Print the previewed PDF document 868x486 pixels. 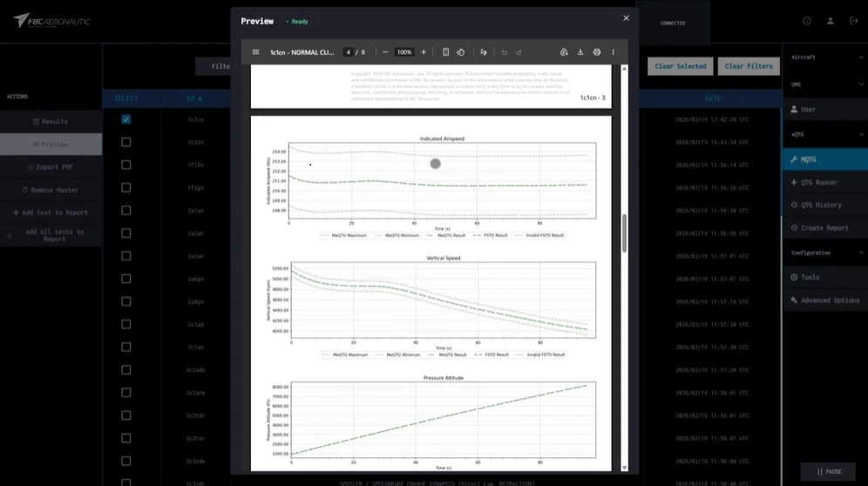(597, 52)
